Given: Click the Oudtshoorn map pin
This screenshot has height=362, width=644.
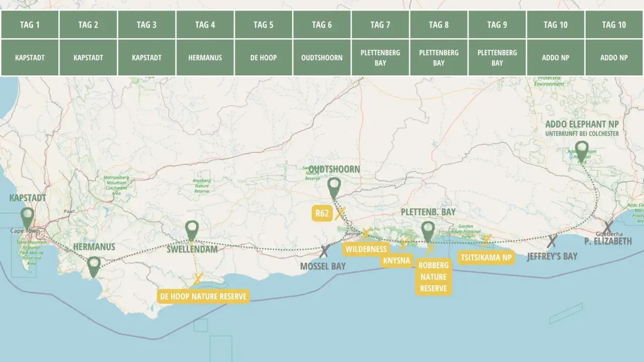Looking at the screenshot, I should click(x=334, y=188).
